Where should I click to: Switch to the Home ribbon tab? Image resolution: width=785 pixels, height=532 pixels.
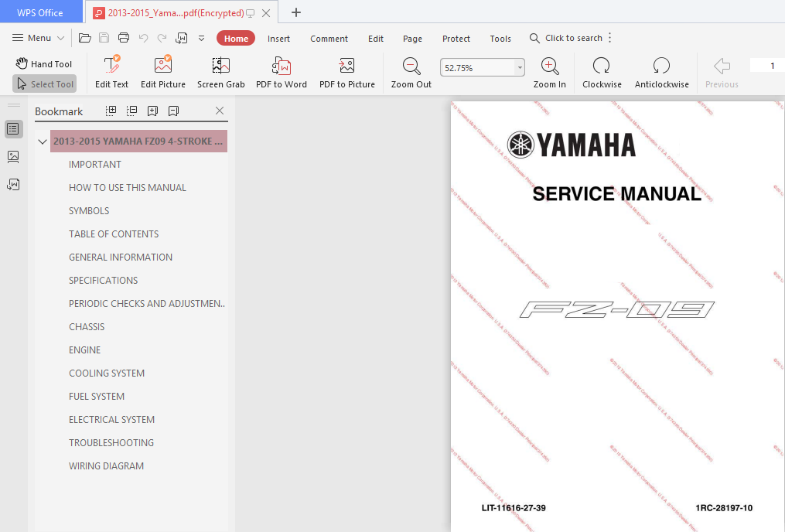(x=236, y=39)
